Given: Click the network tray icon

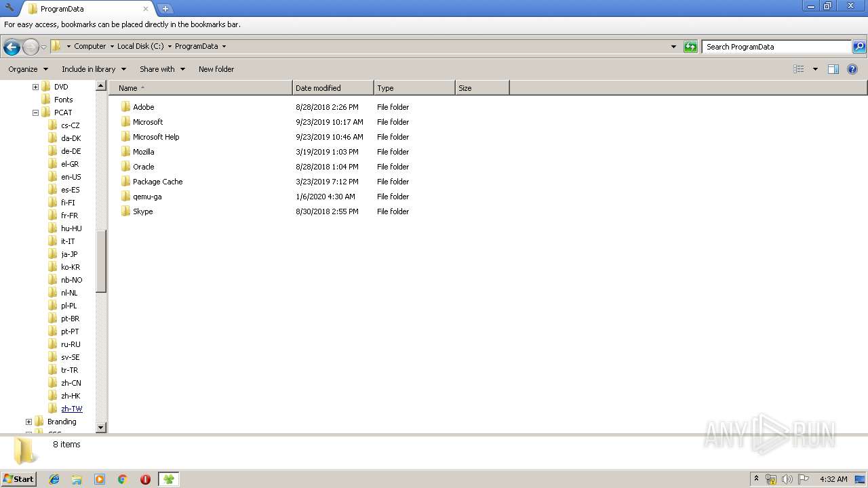Looking at the screenshot, I should point(771,479).
